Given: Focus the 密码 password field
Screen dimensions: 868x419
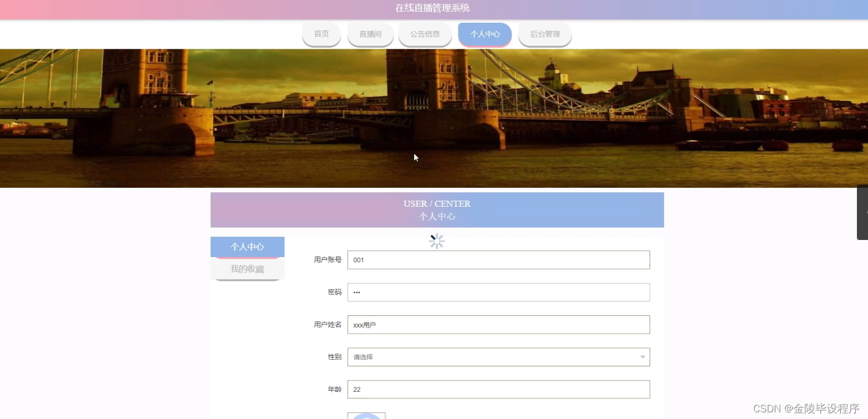Looking at the screenshot, I should click(x=498, y=292).
